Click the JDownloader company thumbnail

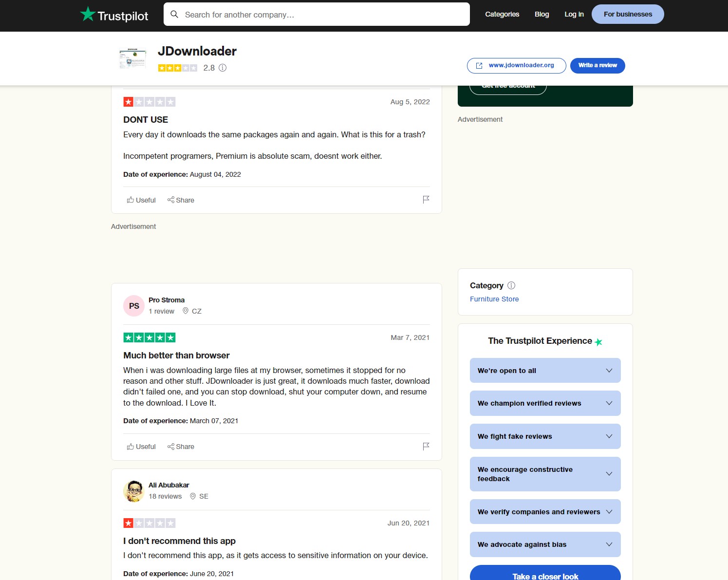coord(132,58)
